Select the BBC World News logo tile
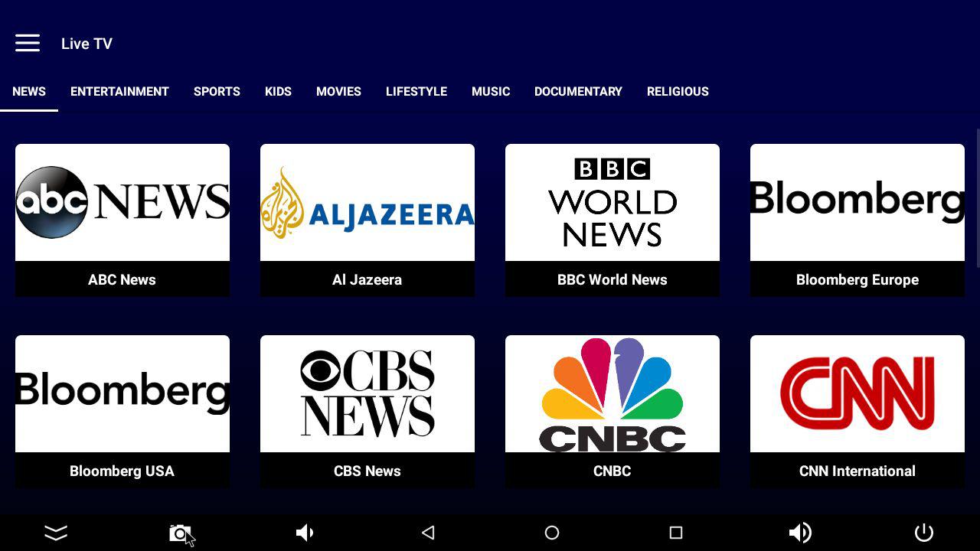The image size is (980, 551). (612, 202)
